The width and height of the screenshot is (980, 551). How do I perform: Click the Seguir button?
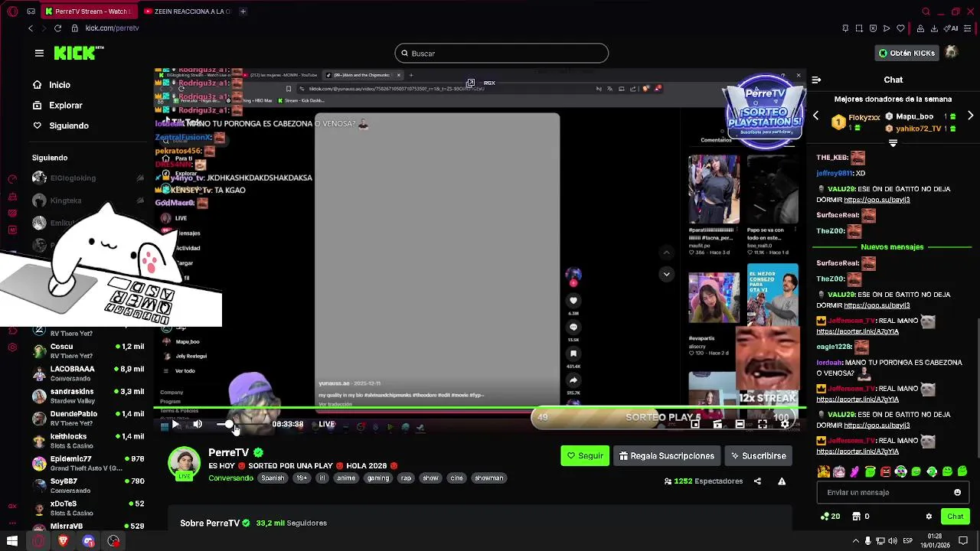585,456
